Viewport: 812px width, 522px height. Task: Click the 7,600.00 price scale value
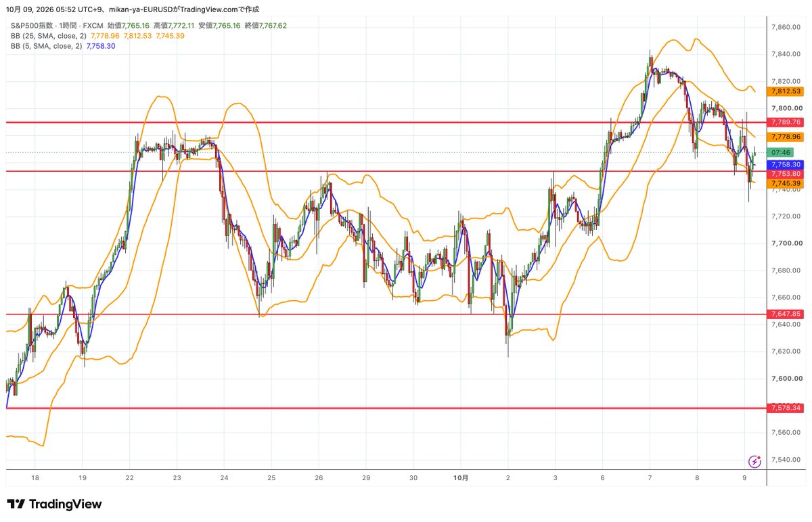point(787,379)
